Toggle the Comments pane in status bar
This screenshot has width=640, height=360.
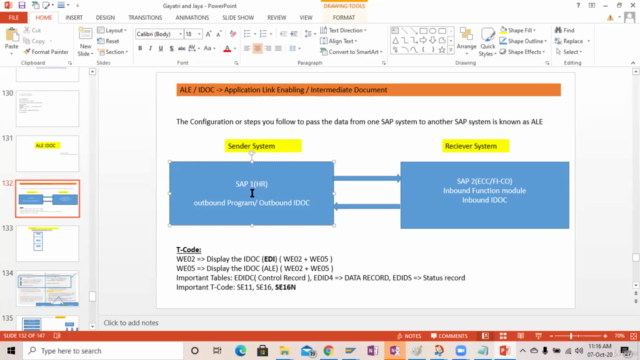[x=449, y=336]
